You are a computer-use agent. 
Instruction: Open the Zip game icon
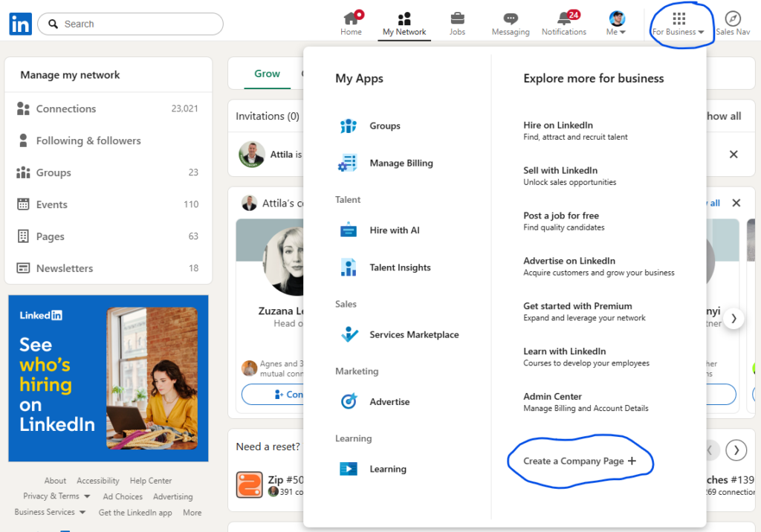(250, 485)
